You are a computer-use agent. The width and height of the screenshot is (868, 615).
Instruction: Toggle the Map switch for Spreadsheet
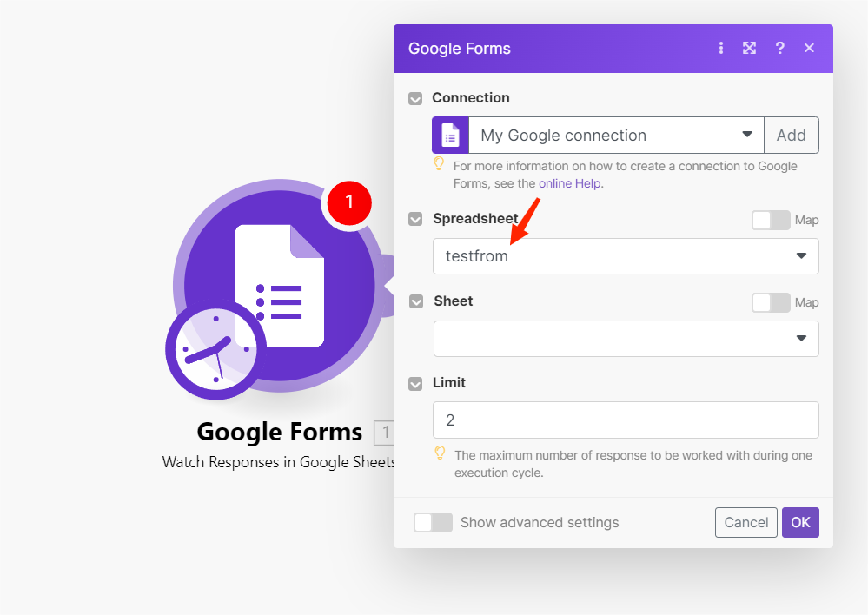click(771, 220)
